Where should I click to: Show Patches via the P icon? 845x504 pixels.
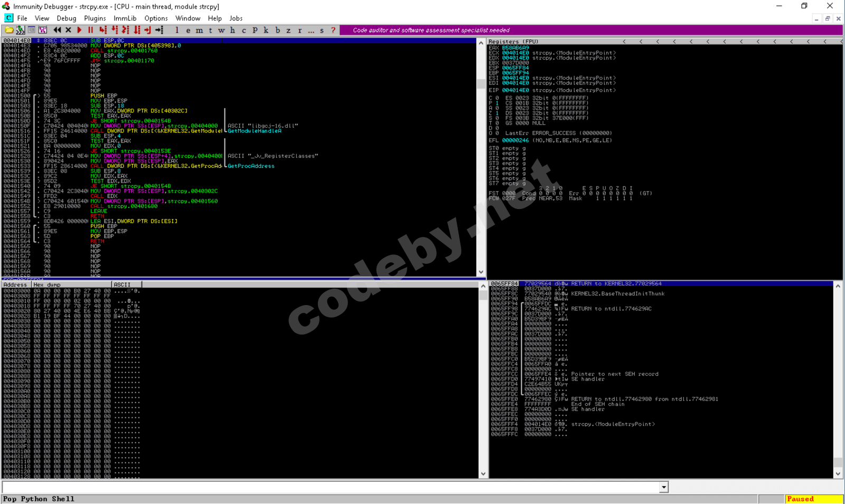click(x=255, y=30)
